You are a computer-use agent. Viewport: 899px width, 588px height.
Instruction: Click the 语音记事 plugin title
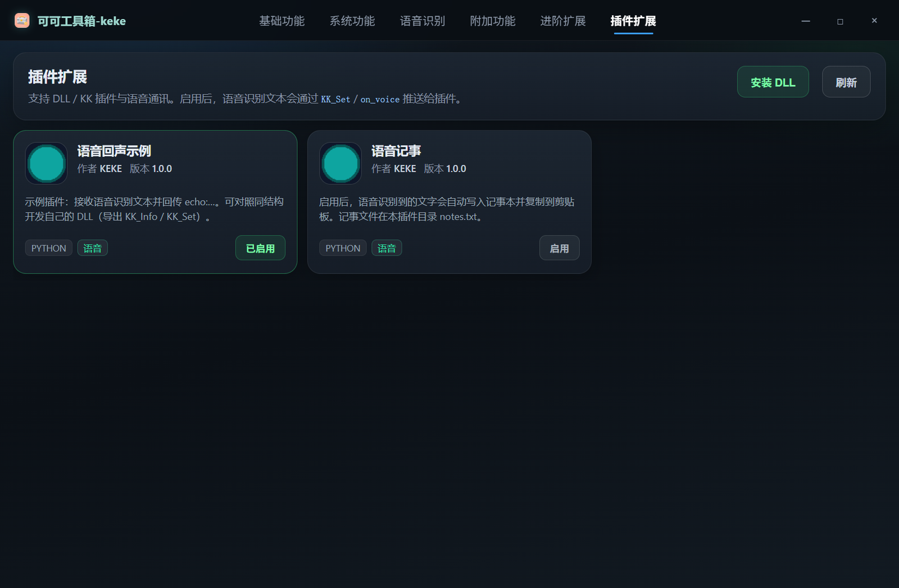(396, 151)
